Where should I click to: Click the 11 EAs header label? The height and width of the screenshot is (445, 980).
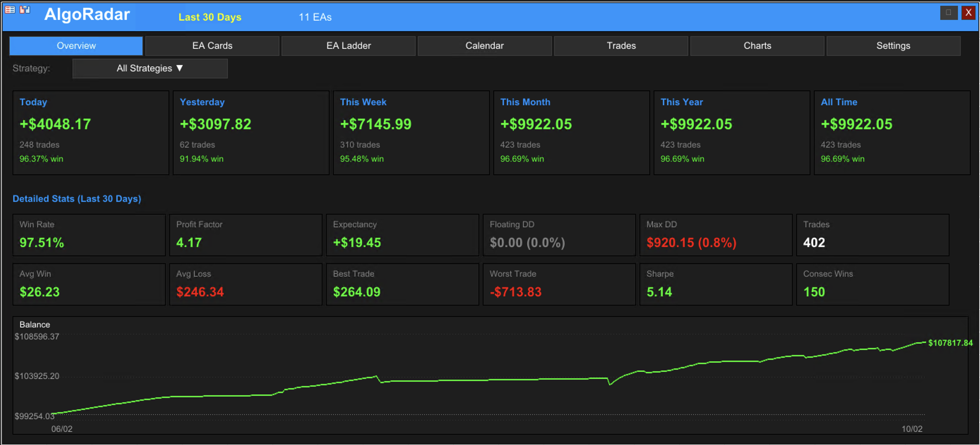(315, 17)
